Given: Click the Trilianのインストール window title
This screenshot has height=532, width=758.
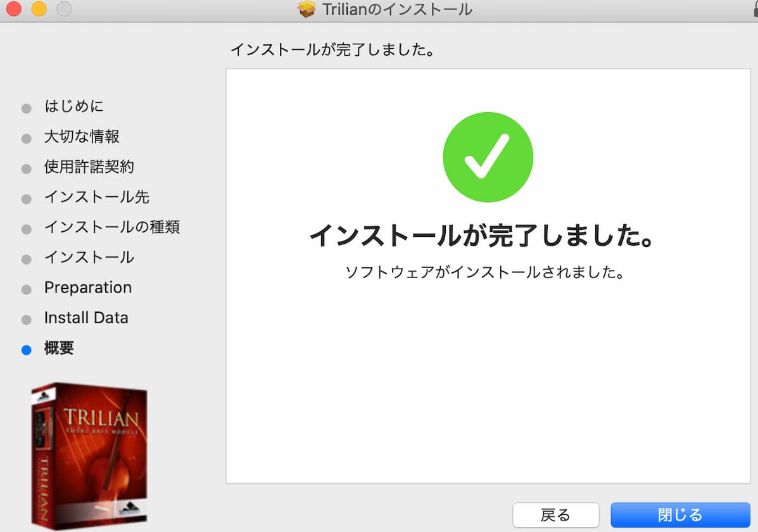Looking at the screenshot, I should (398, 9).
